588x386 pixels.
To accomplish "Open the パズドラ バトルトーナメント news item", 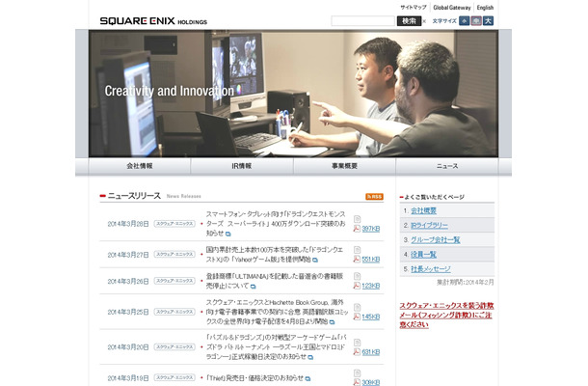I will pos(276,347).
